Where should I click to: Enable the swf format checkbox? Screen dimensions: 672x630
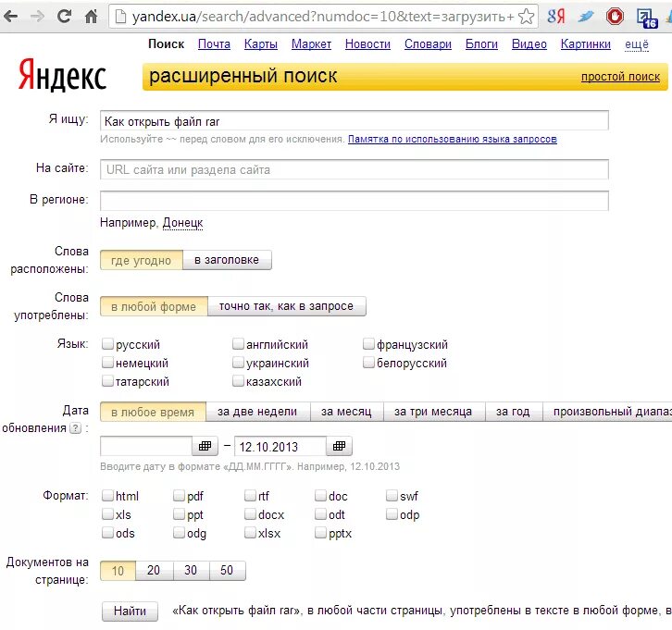[x=392, y=496]
